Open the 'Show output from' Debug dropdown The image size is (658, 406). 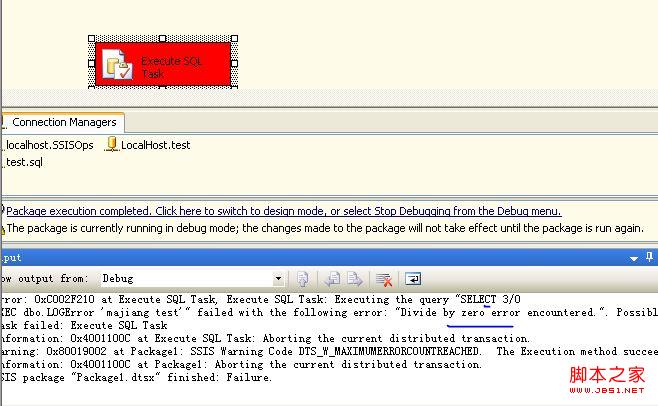(278, 279)
